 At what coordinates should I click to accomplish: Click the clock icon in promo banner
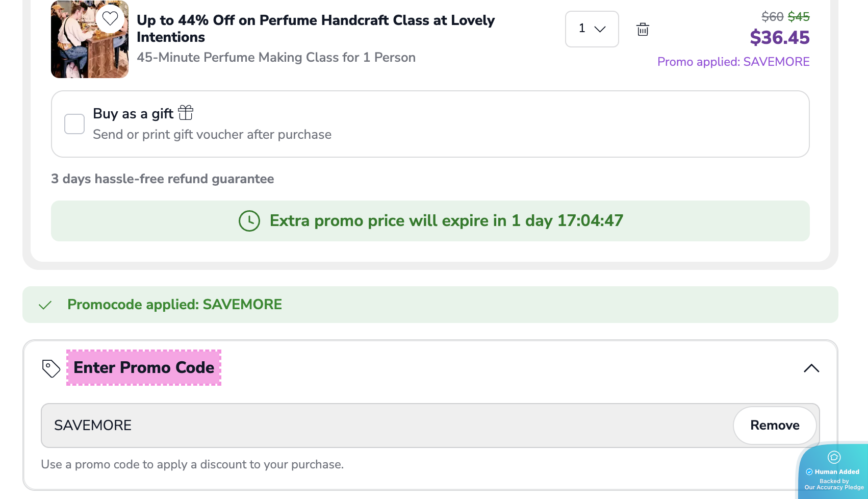[249, 221]
